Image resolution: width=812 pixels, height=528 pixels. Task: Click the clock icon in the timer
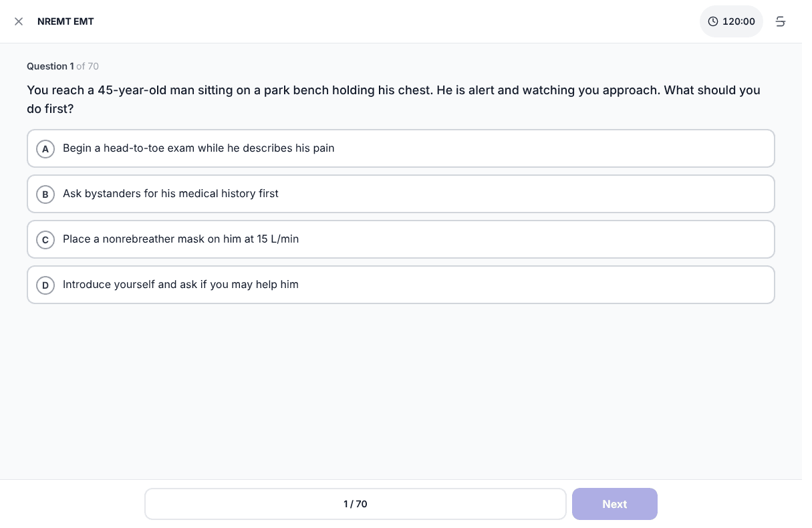point(713,21)
